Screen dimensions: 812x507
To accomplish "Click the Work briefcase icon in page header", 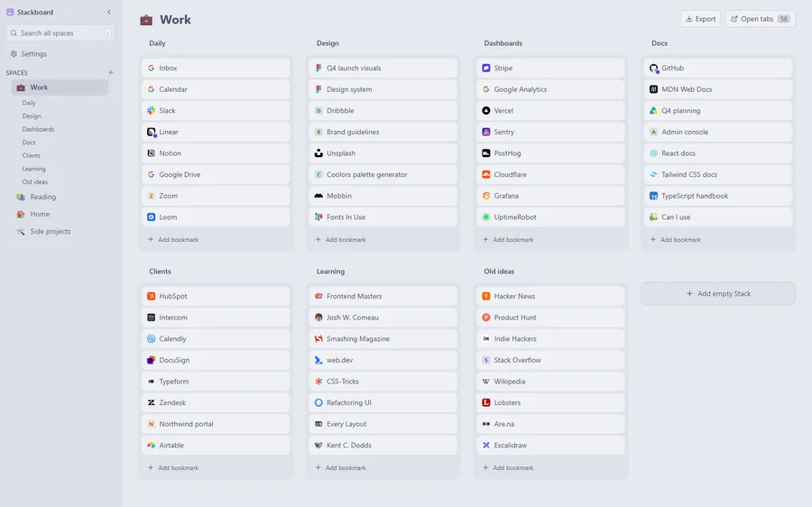I will click(146, 20).
